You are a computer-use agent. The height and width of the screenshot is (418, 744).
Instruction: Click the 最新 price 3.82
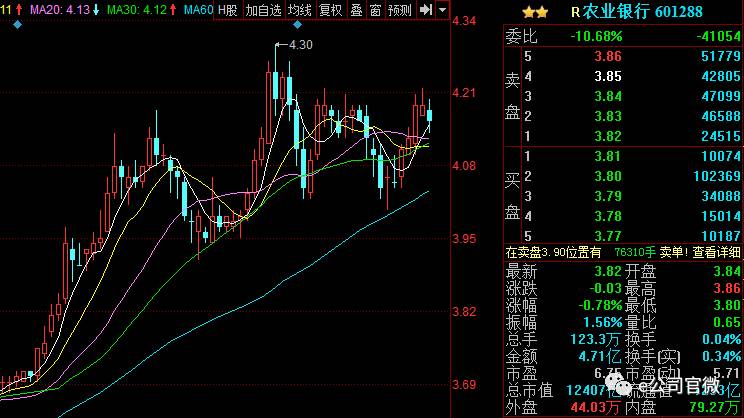pyautogui.click(x=608, y=271)
